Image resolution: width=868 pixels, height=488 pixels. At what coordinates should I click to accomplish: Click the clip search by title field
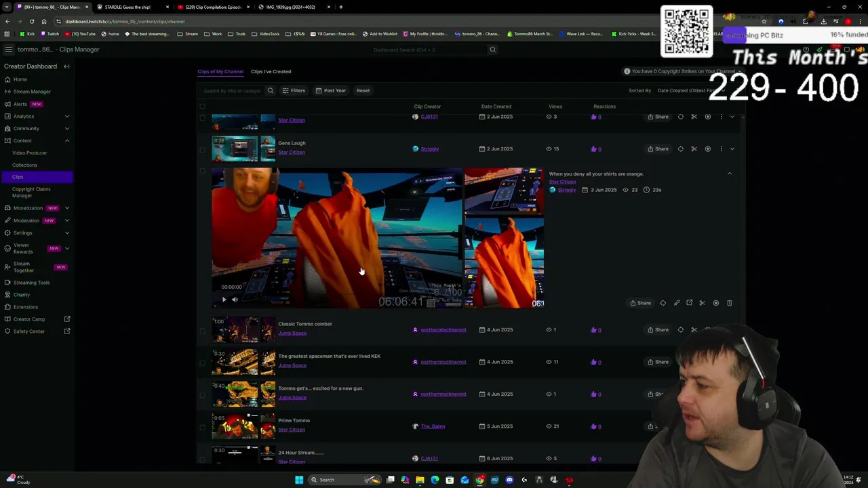click(232, 90)
